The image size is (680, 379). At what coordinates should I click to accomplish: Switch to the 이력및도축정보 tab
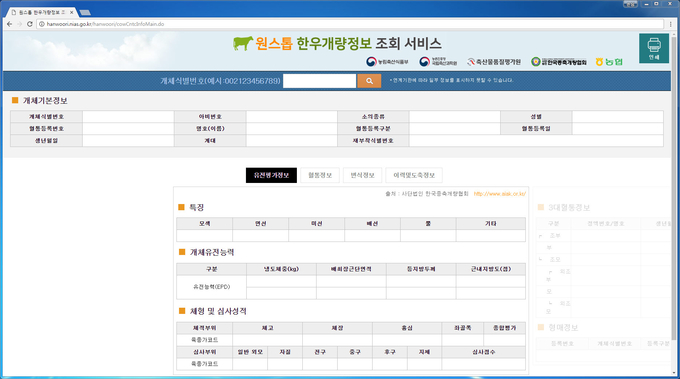tap(414, 175)
